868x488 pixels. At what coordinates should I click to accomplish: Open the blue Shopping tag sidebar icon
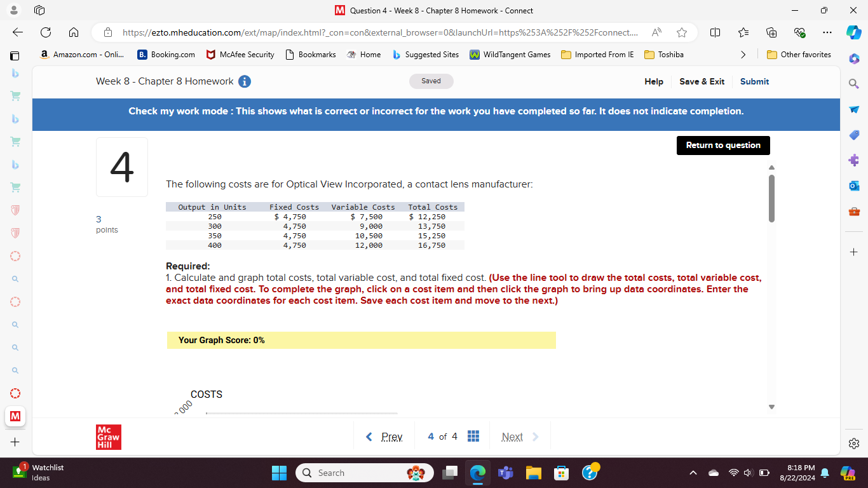coord(854,135)
